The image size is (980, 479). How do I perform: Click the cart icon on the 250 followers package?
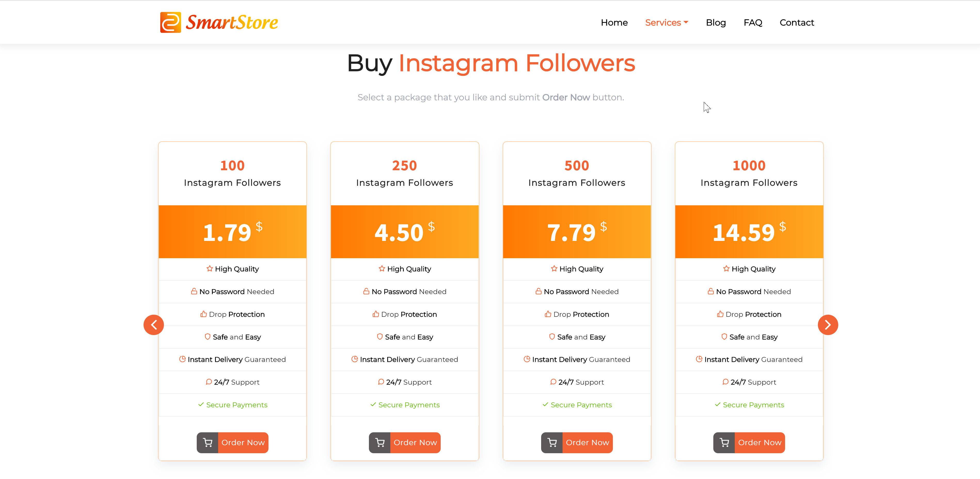pos(380,443)
